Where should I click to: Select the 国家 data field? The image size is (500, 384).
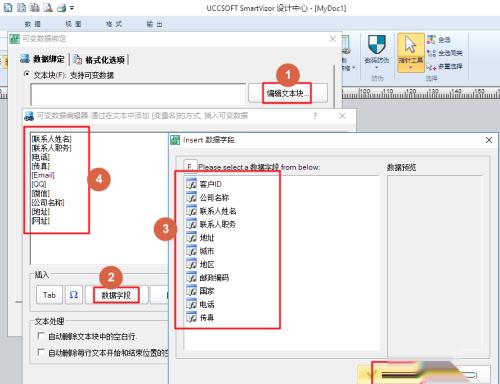(x=200, y=291)
